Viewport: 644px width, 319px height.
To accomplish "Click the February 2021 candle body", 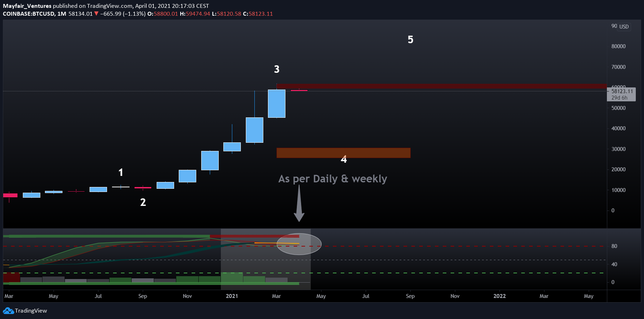I will click(x=254, y=130).
